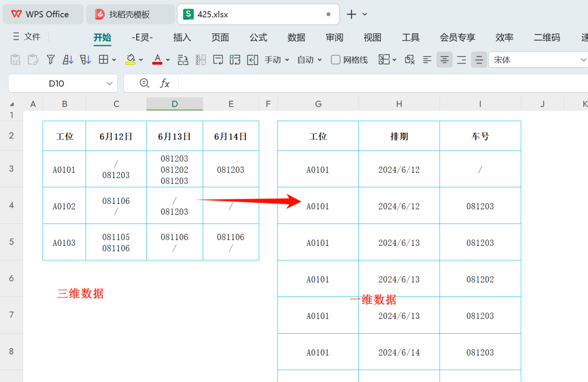Click into the formula bar input
This screenshot has width=588, height=382.
point(382,83)
